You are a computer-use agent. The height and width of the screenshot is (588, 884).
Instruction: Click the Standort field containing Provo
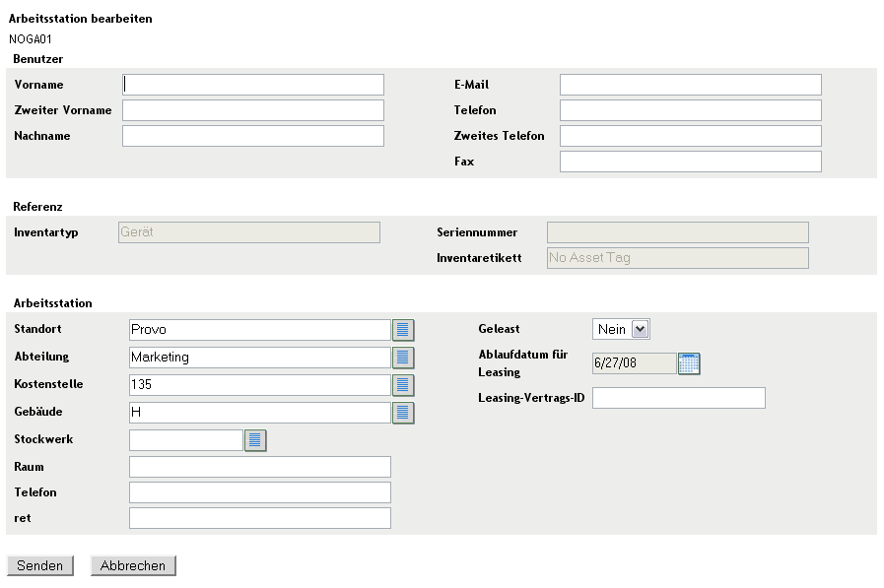click(260, 330)
